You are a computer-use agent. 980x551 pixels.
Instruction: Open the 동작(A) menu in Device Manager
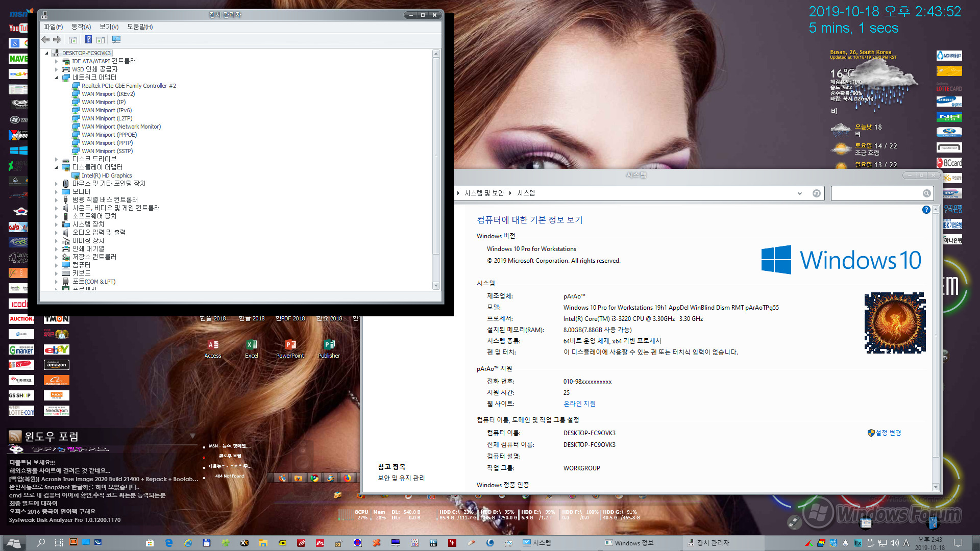click(81, 27)
